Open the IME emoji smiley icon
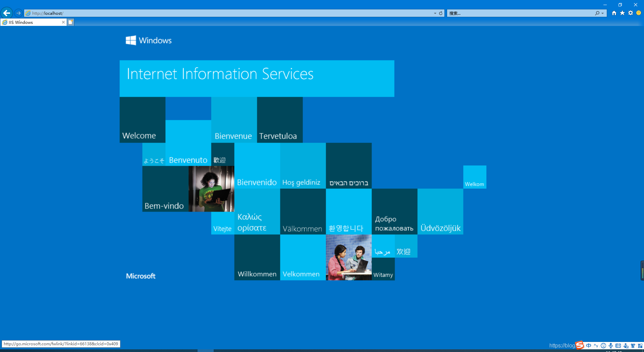The image size is (644, 352). pyautogui.click(x=603, y=346)
